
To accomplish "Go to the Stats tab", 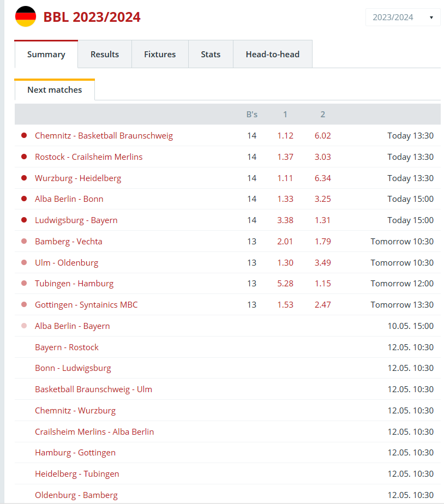I will pyautogui.click(x=211, y=55).
